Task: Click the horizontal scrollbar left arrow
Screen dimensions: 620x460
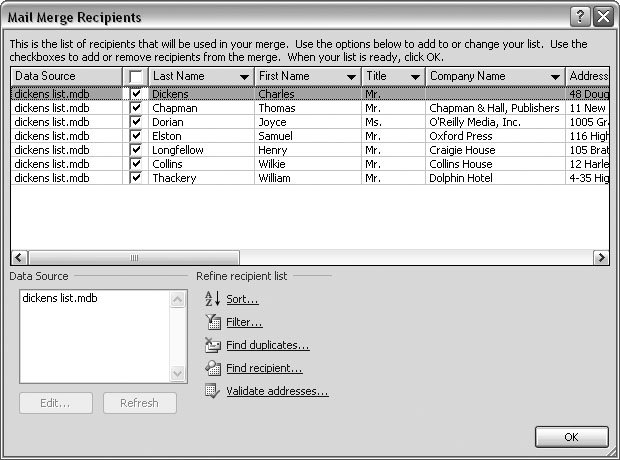Action: pyautogui.click(x=19, y=258)
